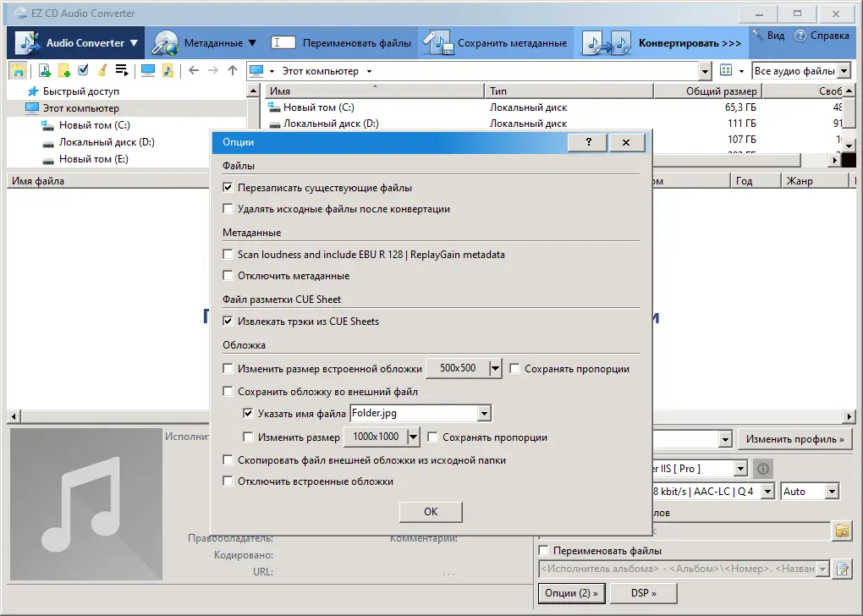Enable Изменить размер встроенной обложки

228,368
